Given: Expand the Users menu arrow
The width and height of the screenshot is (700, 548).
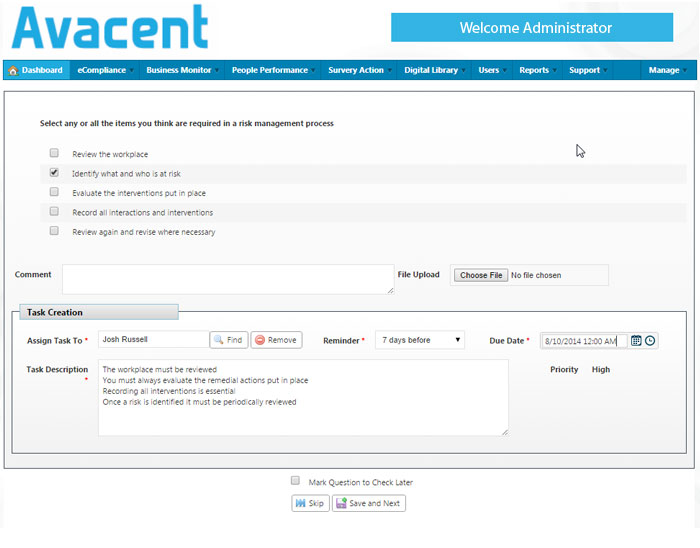Looking at the screenshot, I should click(505, 71).
